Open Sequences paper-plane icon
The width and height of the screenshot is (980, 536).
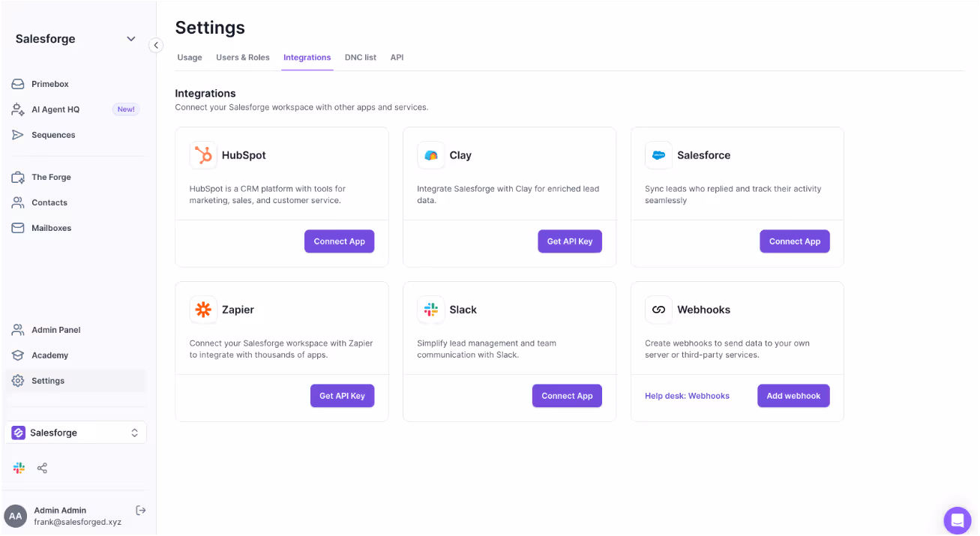[18, 135]
